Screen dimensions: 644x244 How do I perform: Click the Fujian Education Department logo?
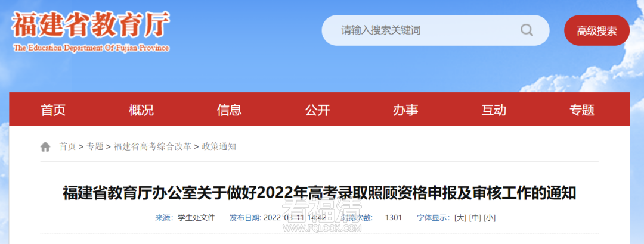point(91,32)
